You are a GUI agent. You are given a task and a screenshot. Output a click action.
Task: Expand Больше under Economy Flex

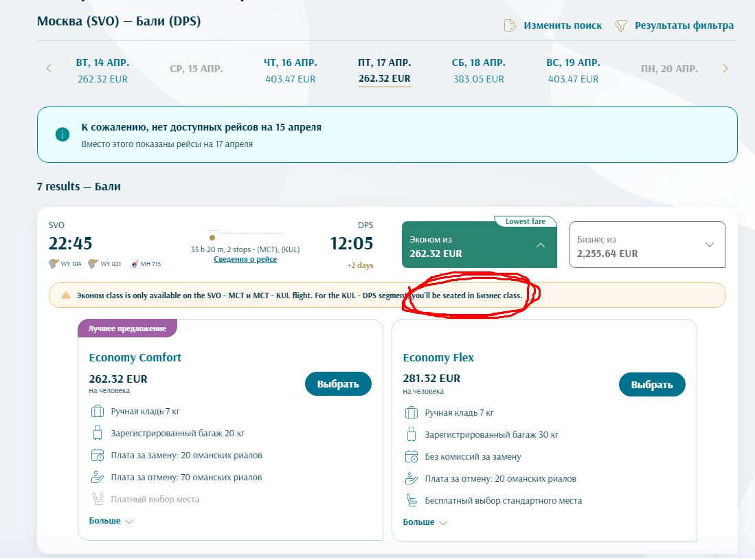425,522
